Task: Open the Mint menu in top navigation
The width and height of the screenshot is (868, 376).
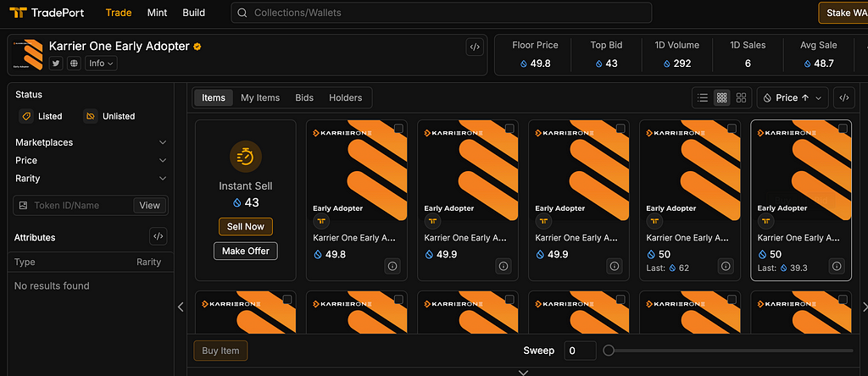Action: click(x=157, y=13)
